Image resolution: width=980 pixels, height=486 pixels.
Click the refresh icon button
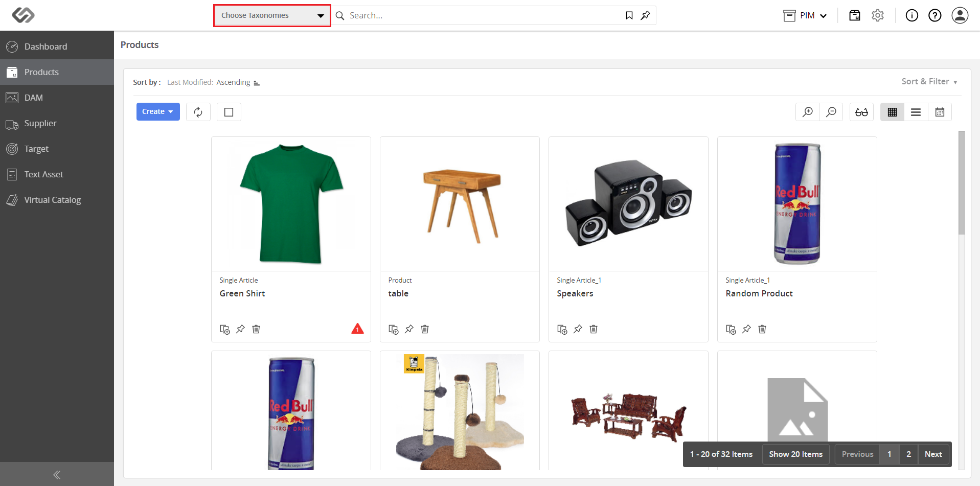198,112
